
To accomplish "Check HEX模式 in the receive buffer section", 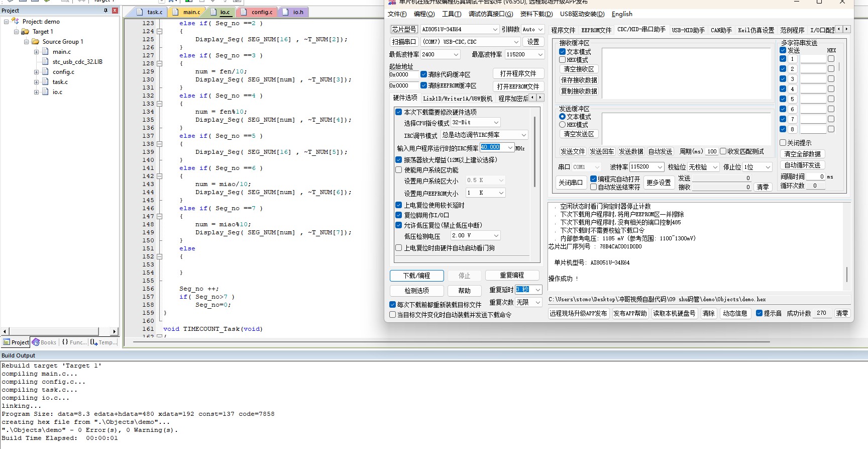I will [563, 60].
